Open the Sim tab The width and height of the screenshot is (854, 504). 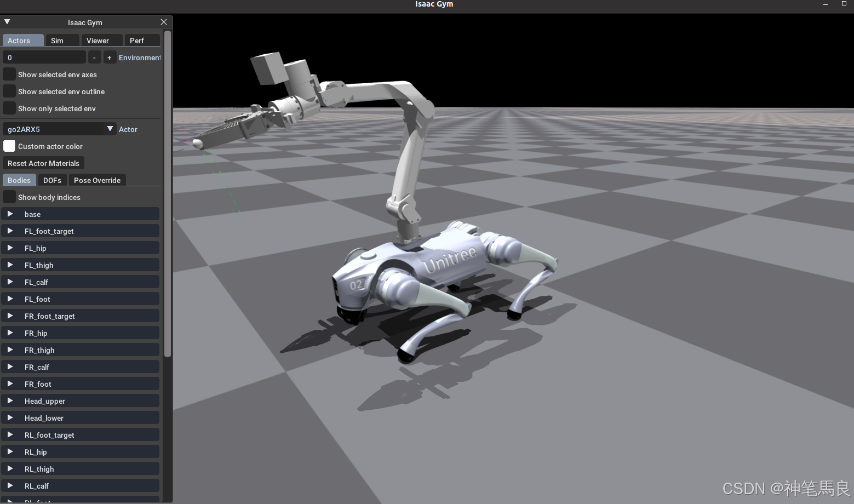pos(62,41)
